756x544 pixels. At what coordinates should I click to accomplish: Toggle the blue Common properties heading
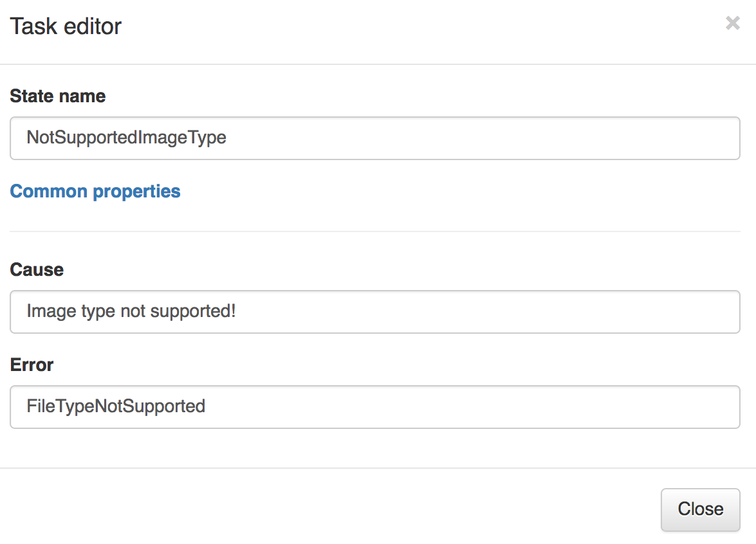95,191
